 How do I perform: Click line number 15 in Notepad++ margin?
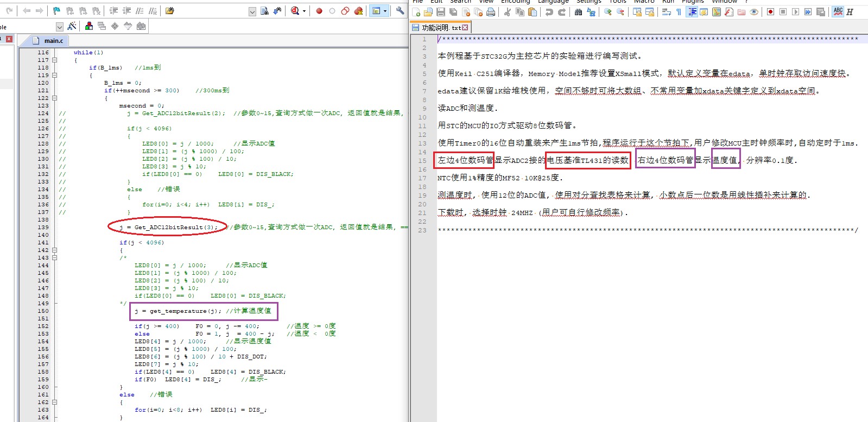(422, 161)
